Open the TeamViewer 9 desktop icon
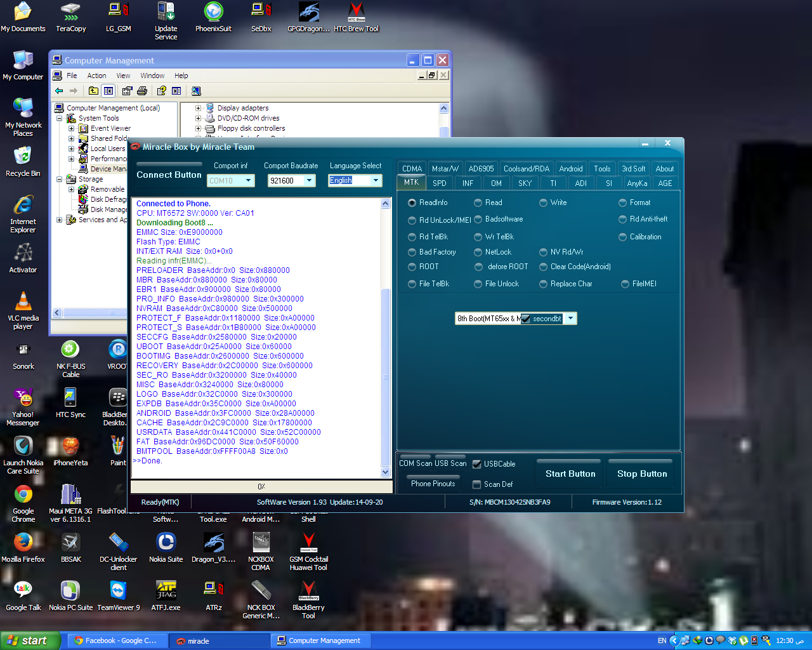 click(x=118, y=596)
